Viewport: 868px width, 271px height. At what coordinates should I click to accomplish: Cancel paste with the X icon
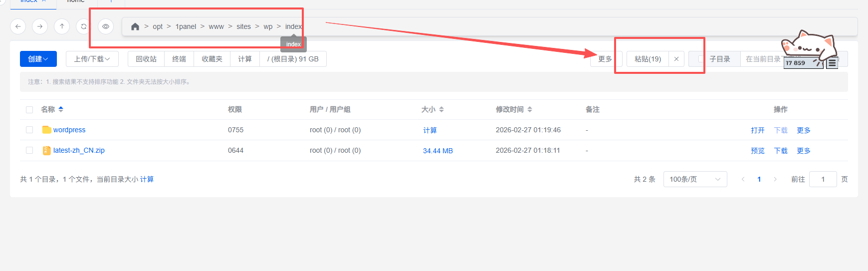(676, 59)
